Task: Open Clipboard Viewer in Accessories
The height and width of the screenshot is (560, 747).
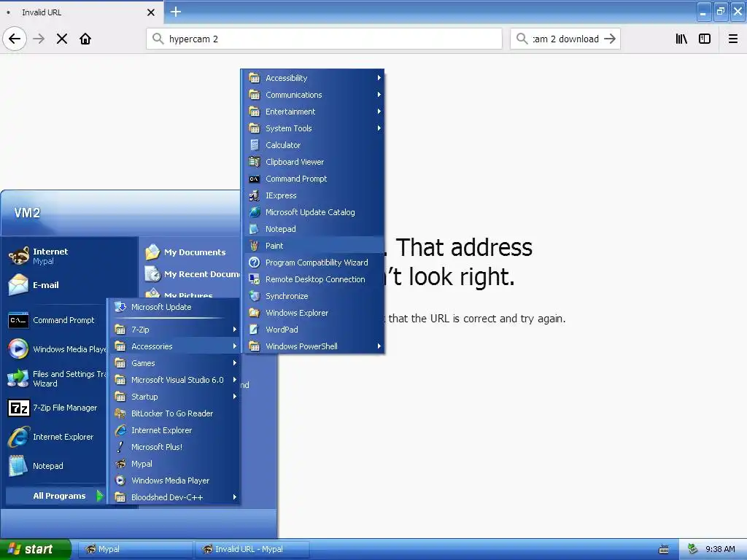Action: [x=313, y=162]
